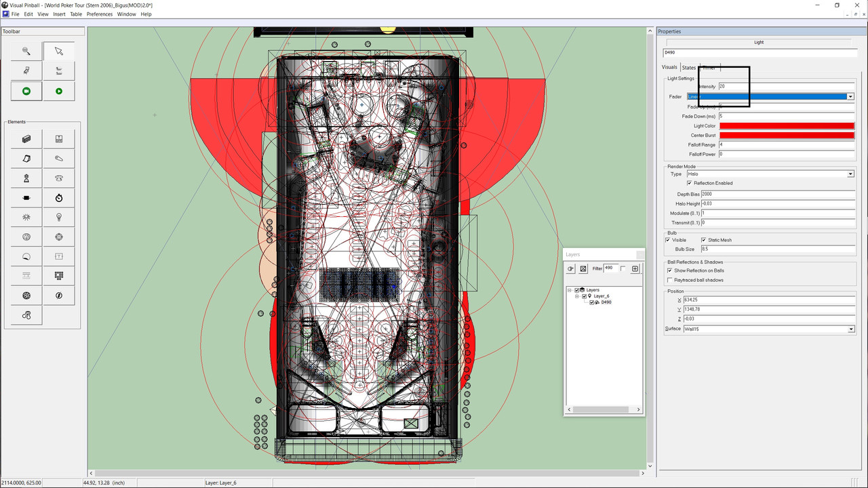Select the Bumper element tool

[59, 178]
